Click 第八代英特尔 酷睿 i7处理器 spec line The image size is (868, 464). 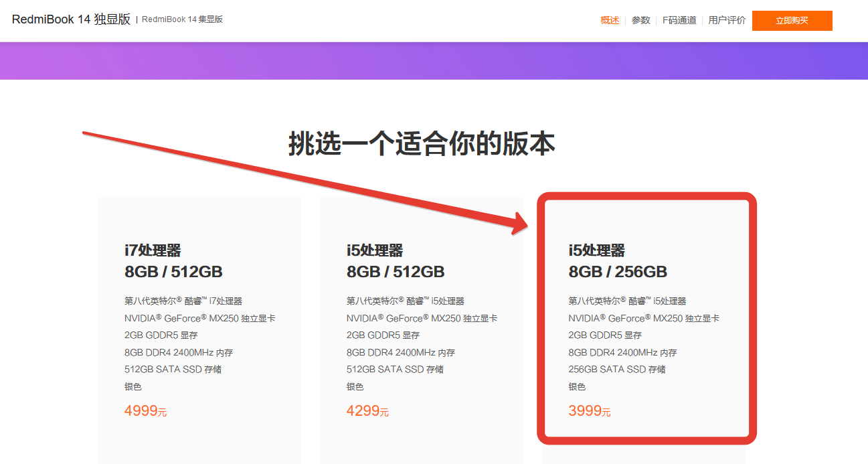coord(183,301)
